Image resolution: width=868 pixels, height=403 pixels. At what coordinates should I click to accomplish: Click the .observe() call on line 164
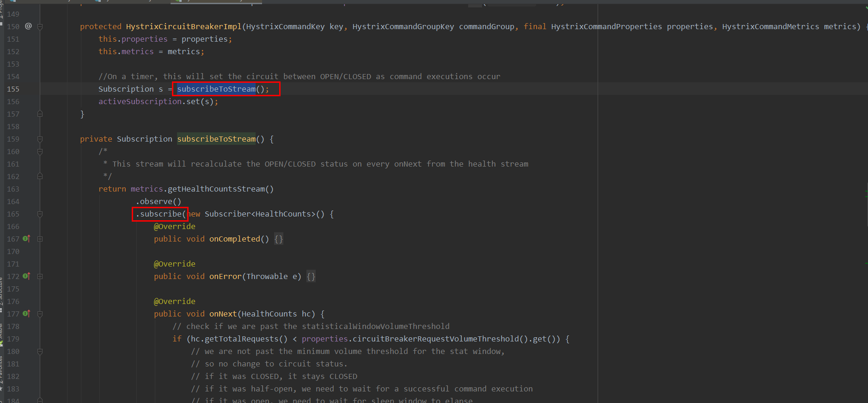159,201
